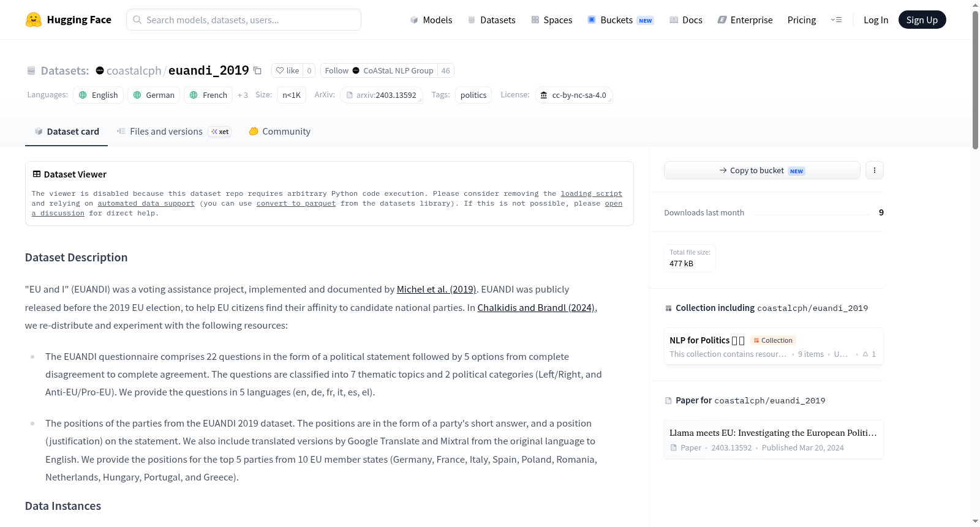Viewport: 980px width, 527px height.
Task: Click the collection icon beside Collection including
Action: pyautogui.click(x=668, y=308)
